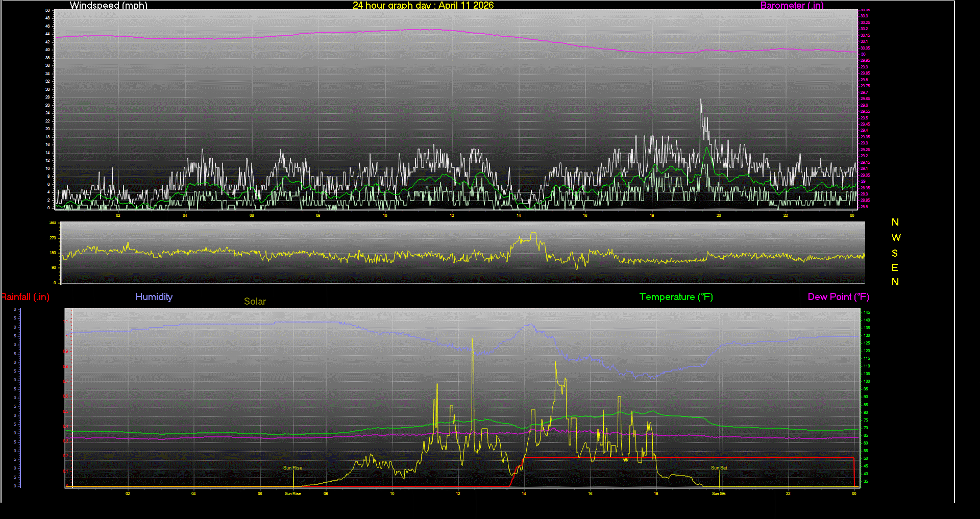This screenshot has height=519, width=980.
Task: Click the "E" compass direction letter
Action: coord(895,267)
